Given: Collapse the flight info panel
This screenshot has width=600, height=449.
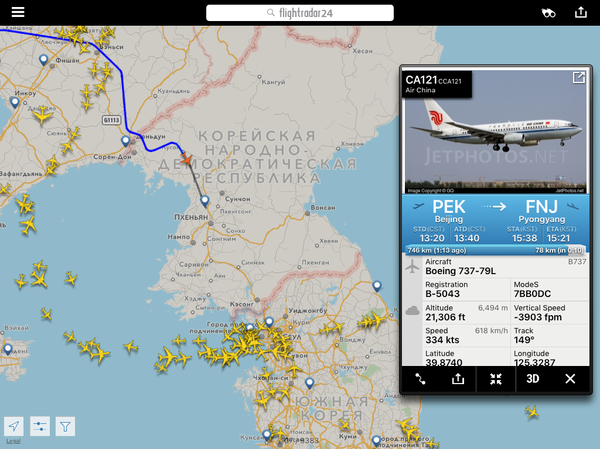Looking at the screenshot, I should coord(496,379).
